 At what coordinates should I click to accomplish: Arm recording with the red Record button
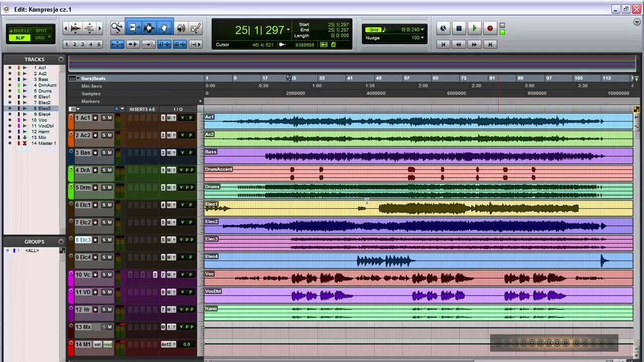pos(490,28)
